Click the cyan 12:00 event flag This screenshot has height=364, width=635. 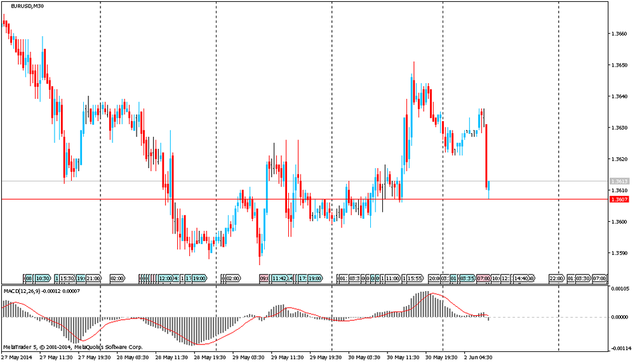(165, 278)
